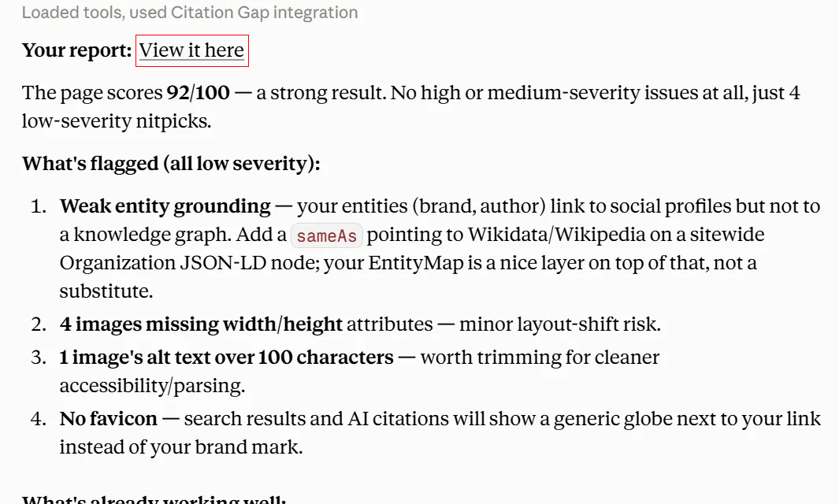Click "1 image's alt text over 100 characters"
Viewport: 839px width, 504px height.
click(226, 357)
